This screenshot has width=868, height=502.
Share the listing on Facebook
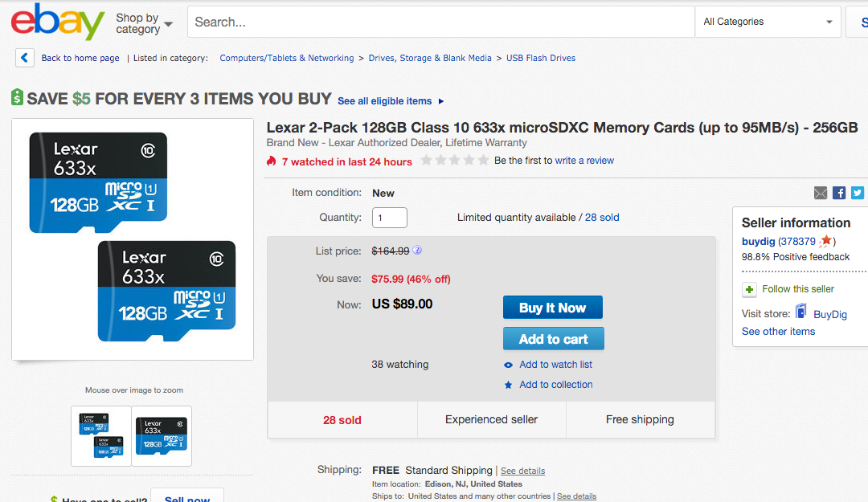tap(839, 193)
